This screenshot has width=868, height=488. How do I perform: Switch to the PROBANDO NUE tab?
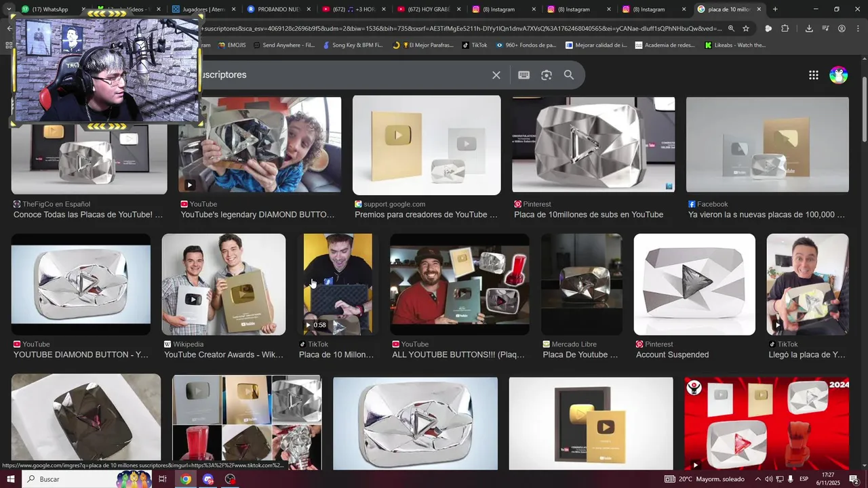278,9
